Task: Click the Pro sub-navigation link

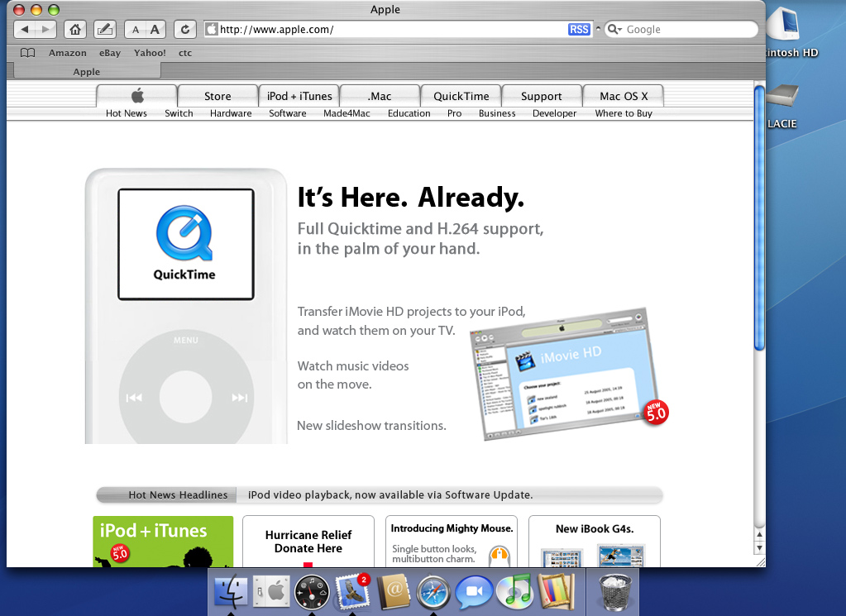Action: tap(454, 113)
